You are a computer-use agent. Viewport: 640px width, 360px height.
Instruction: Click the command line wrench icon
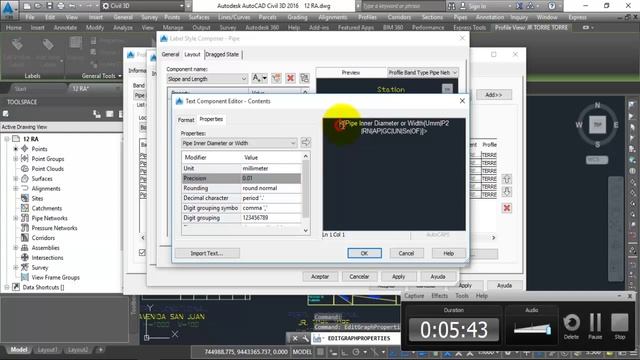(305, 338)
